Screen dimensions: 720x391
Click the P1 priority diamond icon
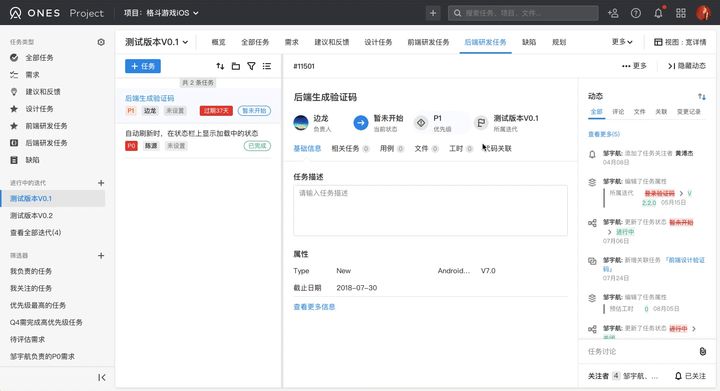pyautogui.click(x=421, y=123)
